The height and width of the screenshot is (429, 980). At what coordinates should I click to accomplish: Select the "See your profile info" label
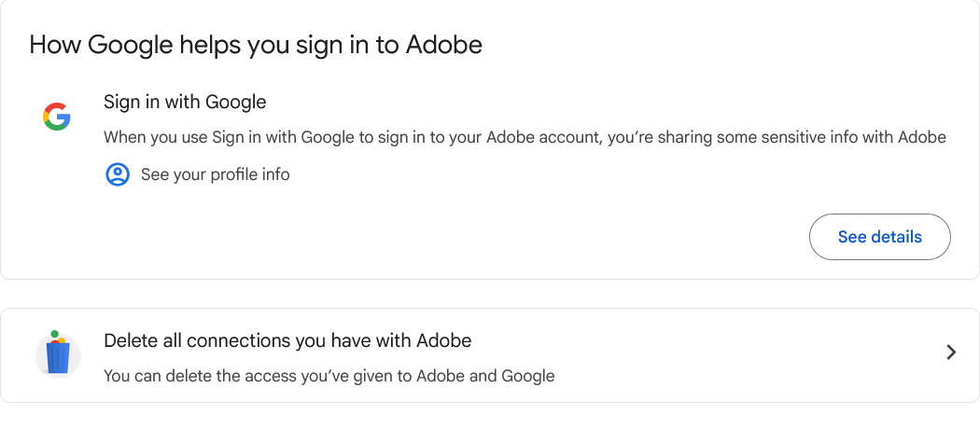point(215,174)
